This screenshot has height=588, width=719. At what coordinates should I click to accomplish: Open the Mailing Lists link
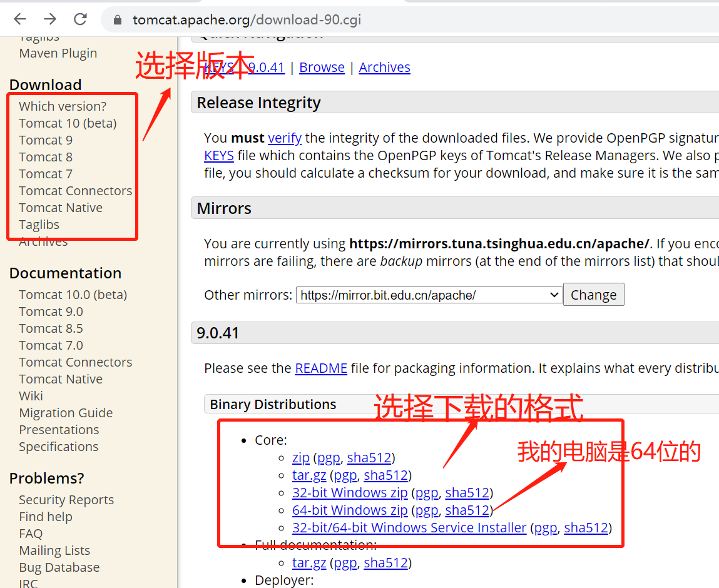tap(54, 550)
